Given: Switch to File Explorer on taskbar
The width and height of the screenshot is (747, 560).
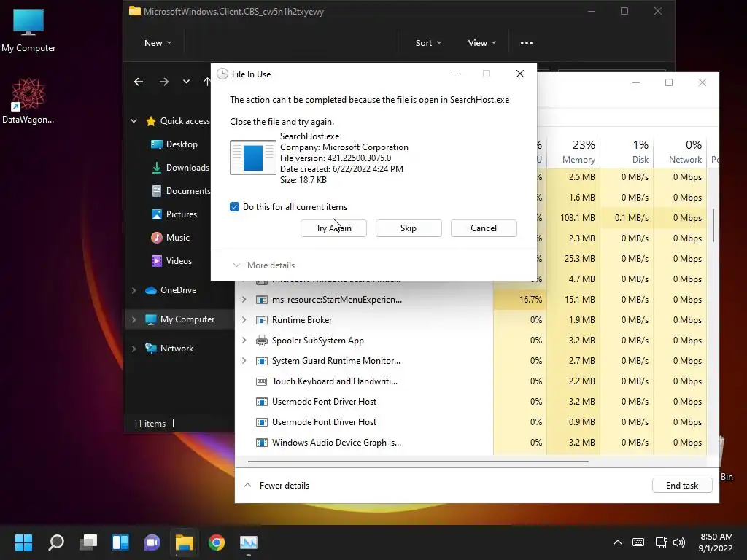Looking at the screenshot, I should pyautogui.click(x=184, y=542).
